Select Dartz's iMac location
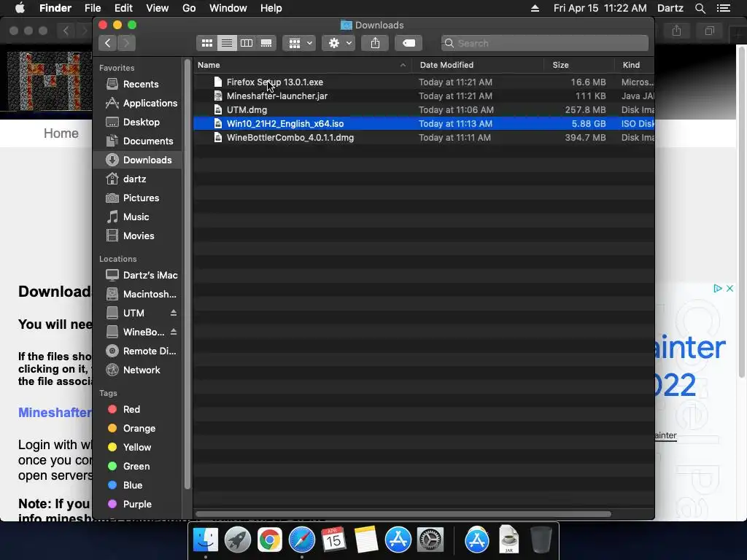The image size is (747, 560). (x=137, y=275)
